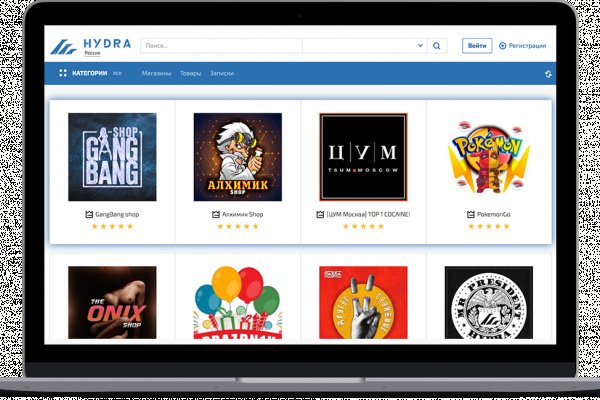600x400 pixels.
Task: Click the Hydra logo icon
Action: pyautogui.click(x=65, y=46)
